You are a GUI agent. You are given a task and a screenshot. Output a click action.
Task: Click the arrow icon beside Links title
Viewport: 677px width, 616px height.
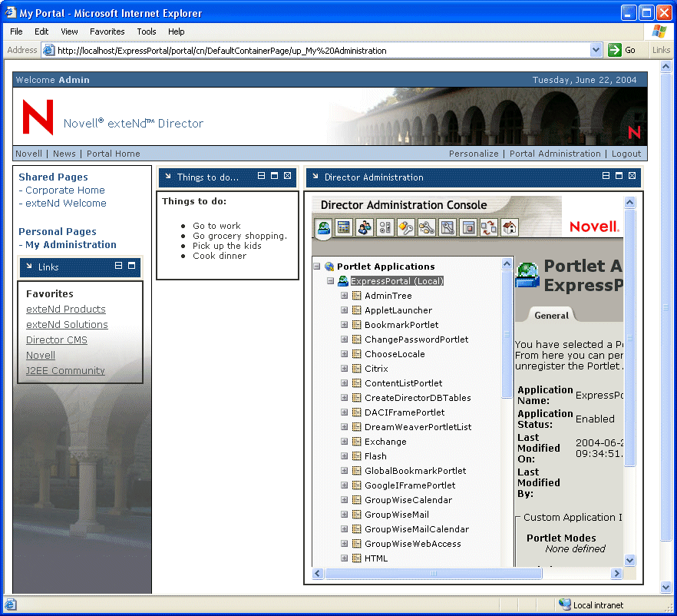tap(29, 266)
